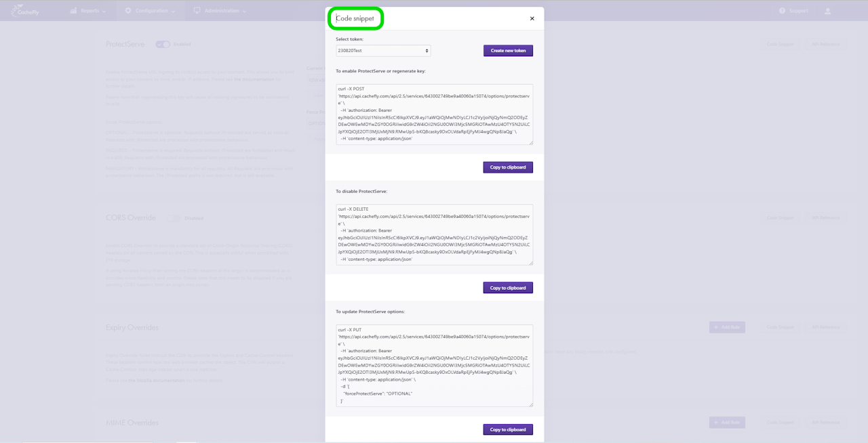868x443 pixels.
Task: Click the 'Select token:' label
Action: pyautogui.click(x=350, y=39)
